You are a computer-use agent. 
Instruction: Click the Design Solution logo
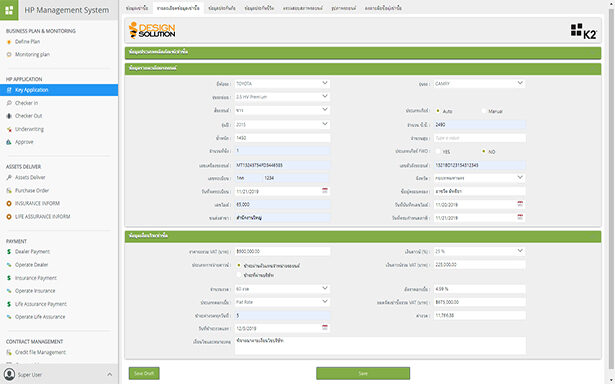coord(152,30)
